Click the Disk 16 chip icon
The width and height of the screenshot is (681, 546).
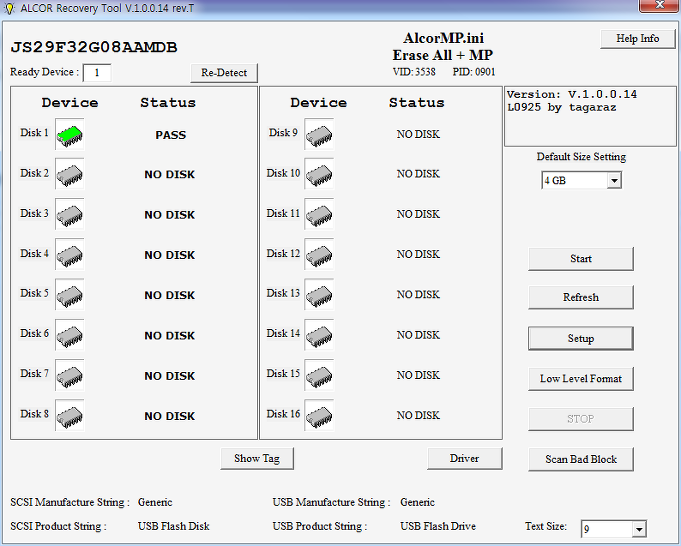point(319,416)
